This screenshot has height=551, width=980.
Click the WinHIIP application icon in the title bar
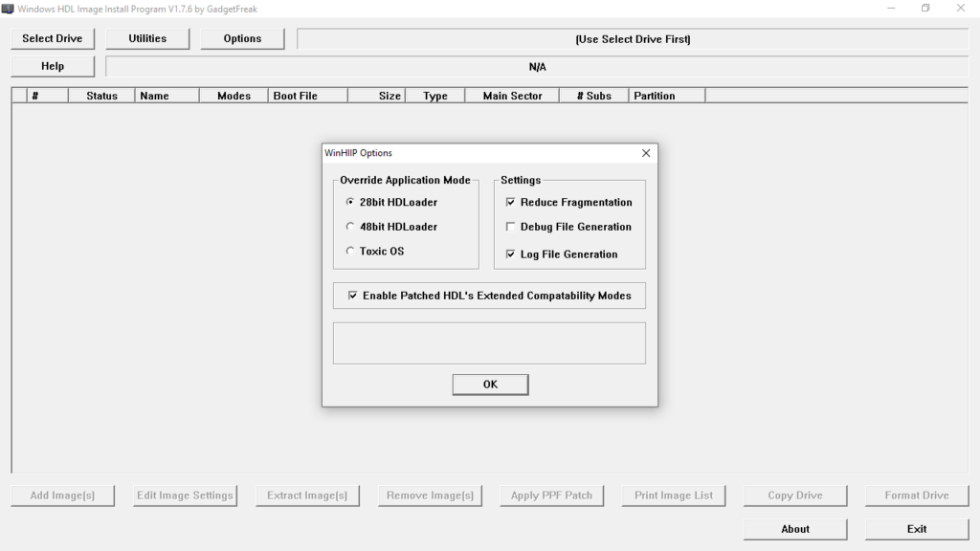pyautogui.click(x=11, y=8)
